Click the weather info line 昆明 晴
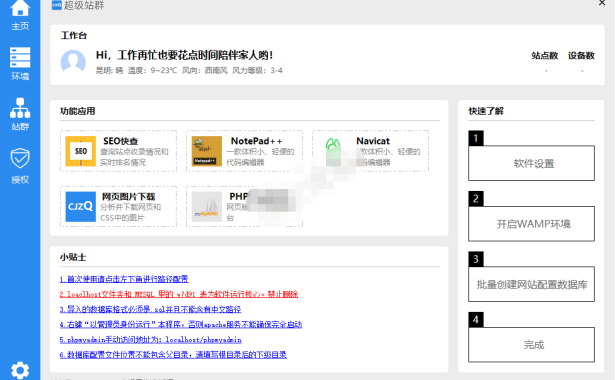 point(189,71)
